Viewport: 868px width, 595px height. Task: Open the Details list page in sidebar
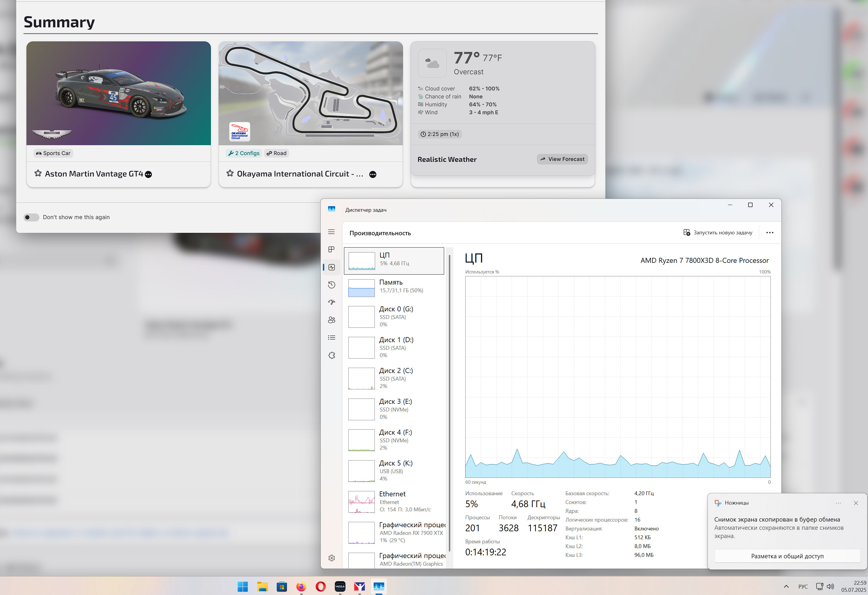coord(331,337)
